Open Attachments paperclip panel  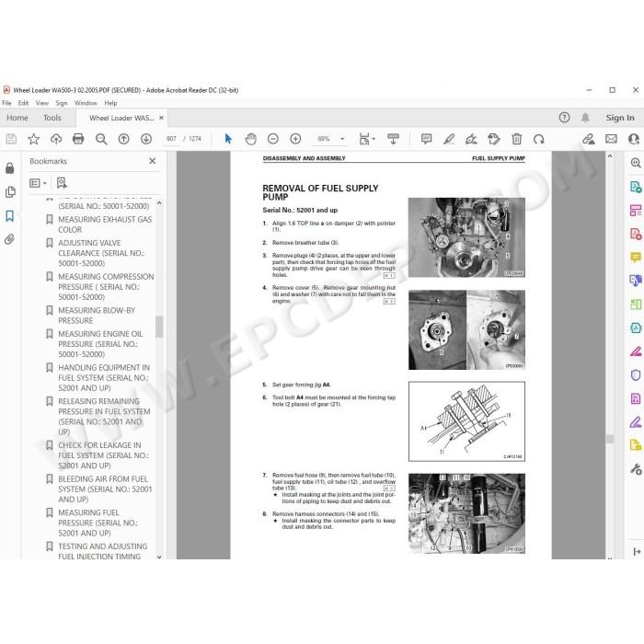point(9,239)
